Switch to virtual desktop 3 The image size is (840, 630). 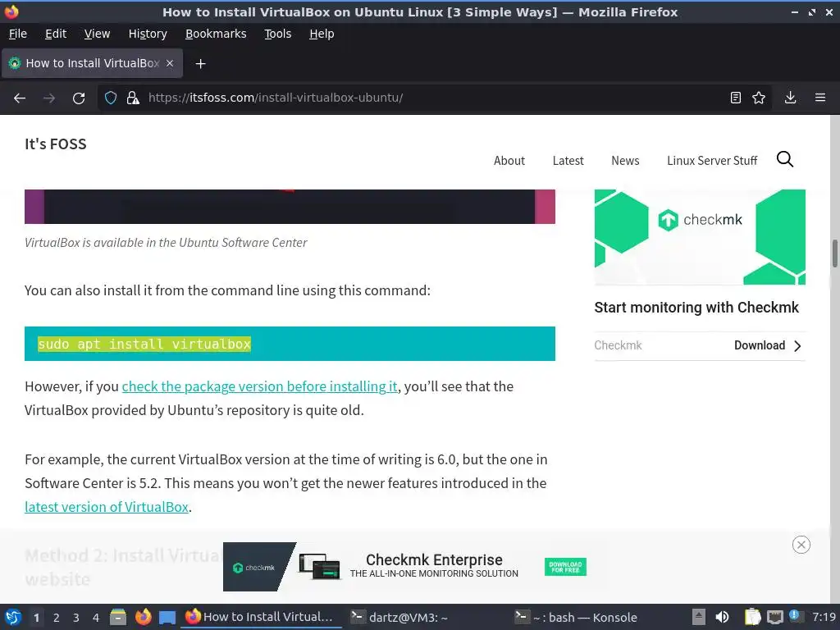[76, 618]
